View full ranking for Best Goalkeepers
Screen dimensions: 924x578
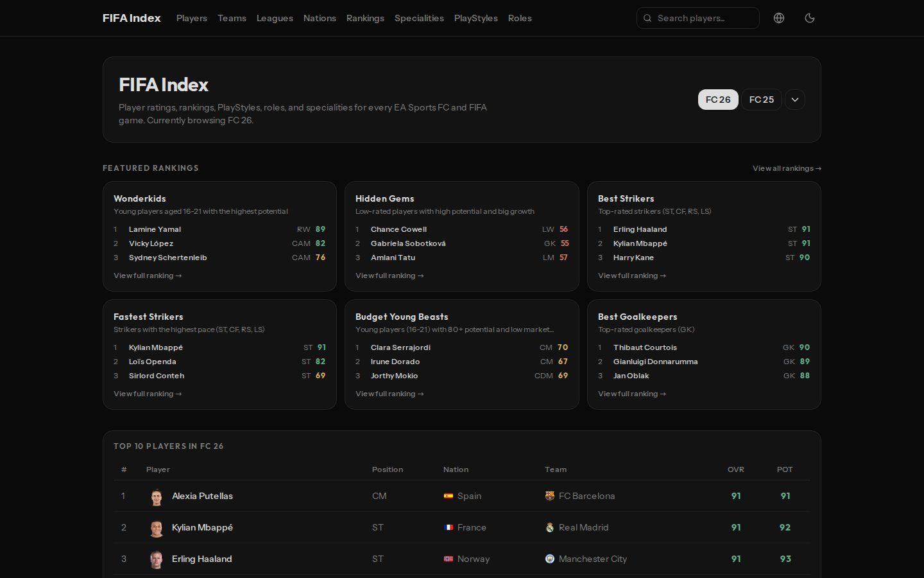coord(632,394)
